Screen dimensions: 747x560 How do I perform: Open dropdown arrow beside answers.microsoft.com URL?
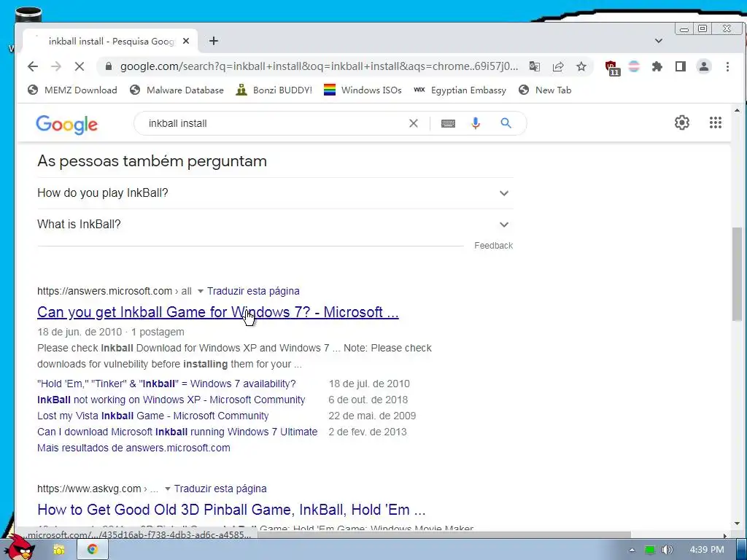coord(200,291)
